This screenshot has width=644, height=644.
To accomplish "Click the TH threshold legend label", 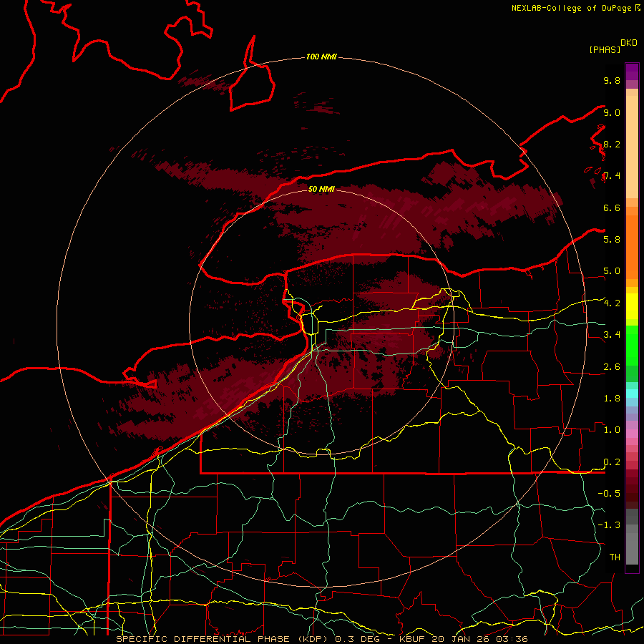I will 615,557.
